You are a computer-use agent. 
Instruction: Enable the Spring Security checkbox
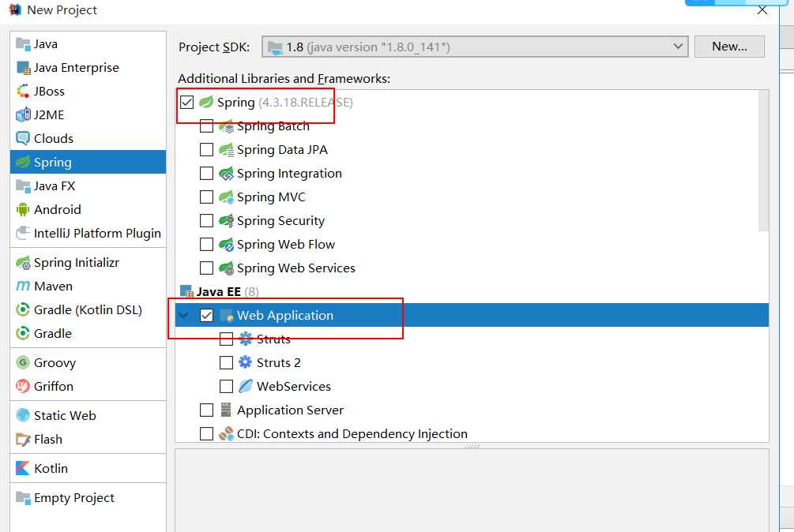[207, 221]
